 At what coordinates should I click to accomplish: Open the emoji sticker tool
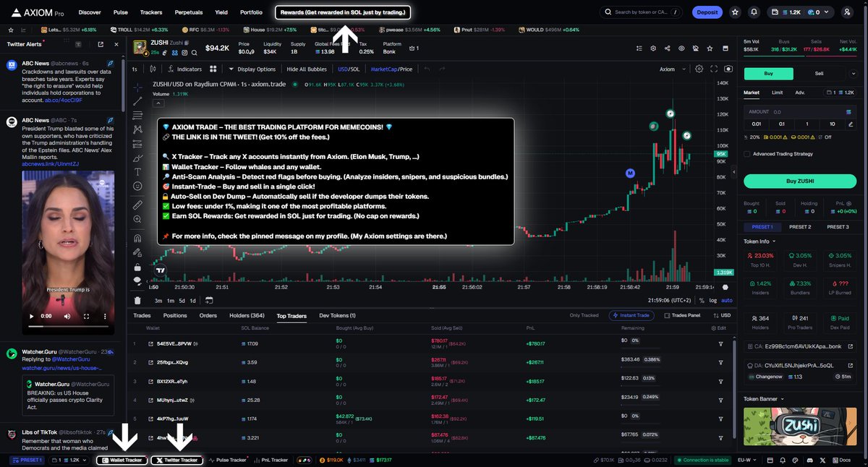click(137, 186)
